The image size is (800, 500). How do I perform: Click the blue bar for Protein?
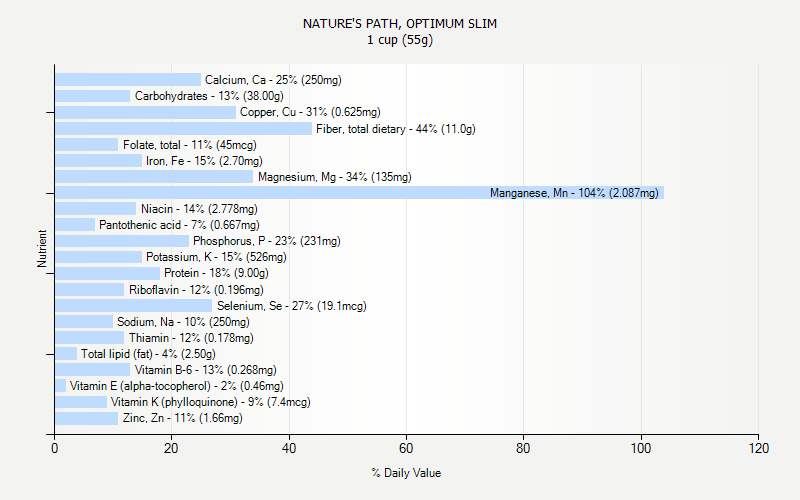click(108, 273)
